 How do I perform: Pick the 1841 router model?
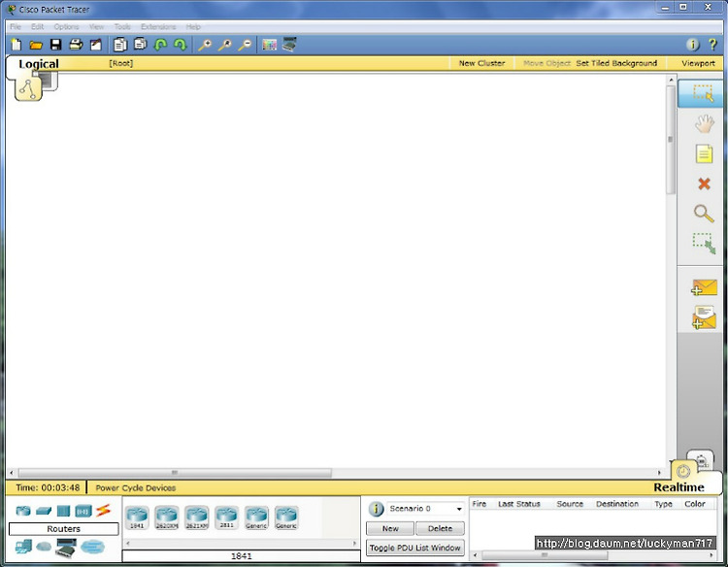[x=137, y=517]
